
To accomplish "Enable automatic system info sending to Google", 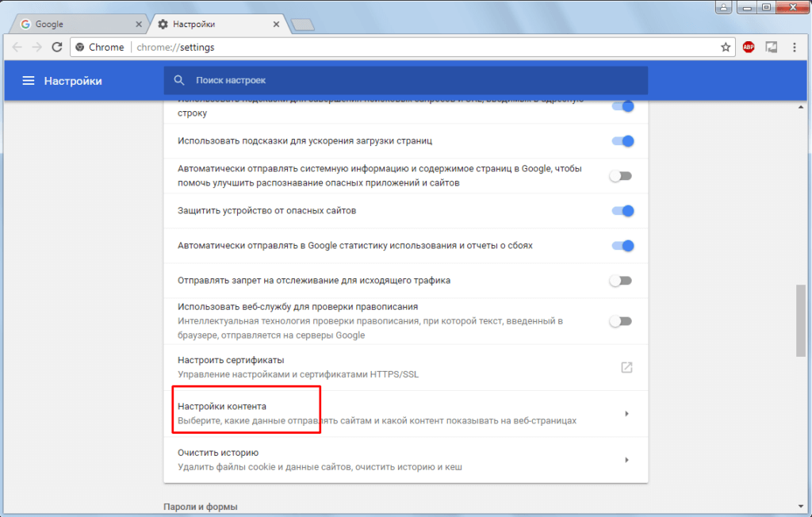I will pyautogui.click(x=621, y=176).
